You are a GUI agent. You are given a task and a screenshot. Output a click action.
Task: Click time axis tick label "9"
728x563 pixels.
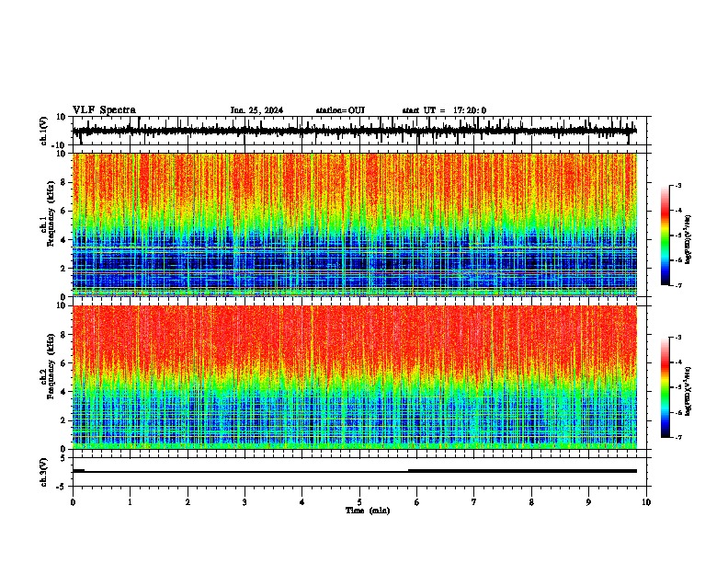click(588, 502)
